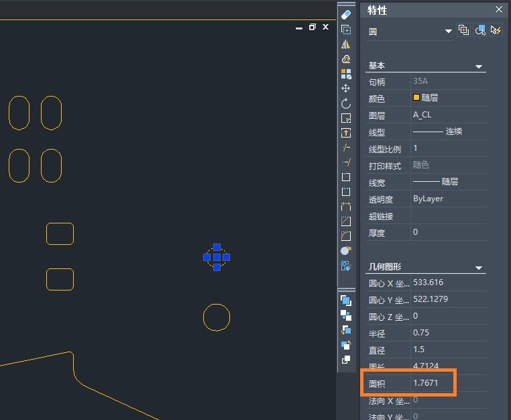Click the 圆心 Z 坐标 value field
This screenshot has height=420, width=511.
click(449, 316)
